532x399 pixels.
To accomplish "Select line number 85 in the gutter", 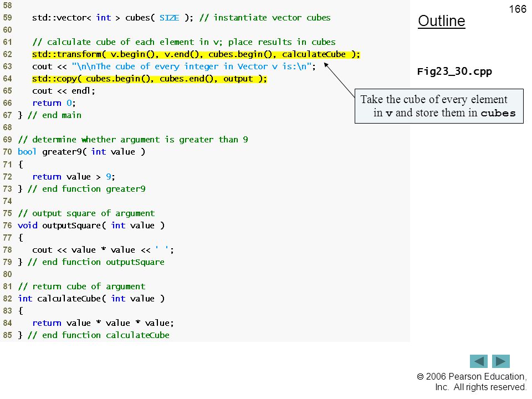I will pos(7,335).
